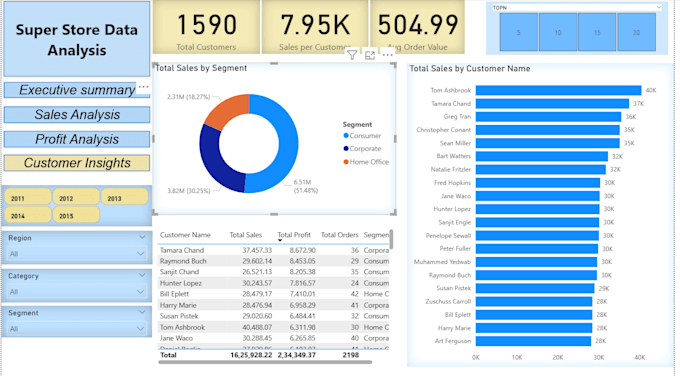Open more options on the Segment chart
Viewport: 680px width, 376px height.
point(387,55)
